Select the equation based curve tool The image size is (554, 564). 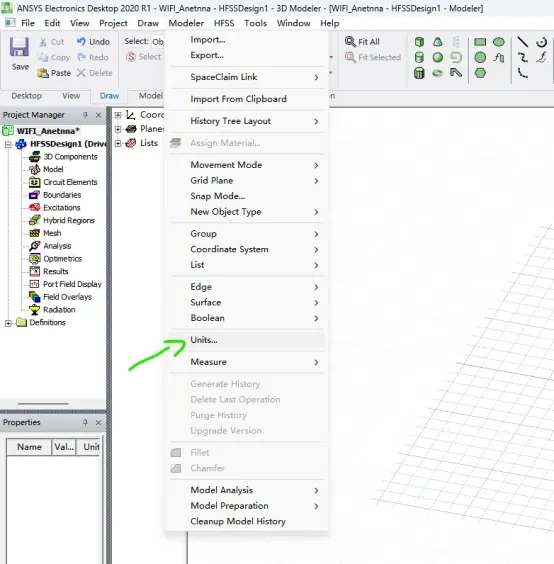click(x=541, y=57)
